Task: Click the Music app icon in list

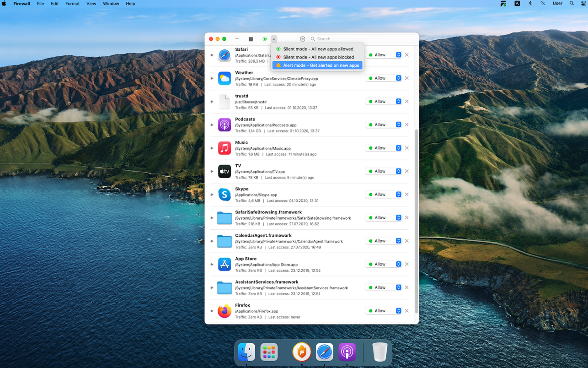Action: click(224, 148)
